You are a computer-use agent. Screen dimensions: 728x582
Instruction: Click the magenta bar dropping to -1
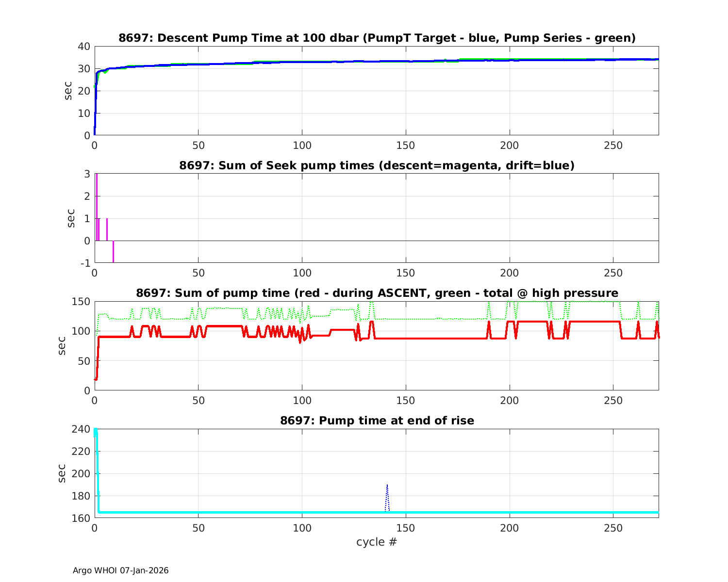(x=113, y=252)
